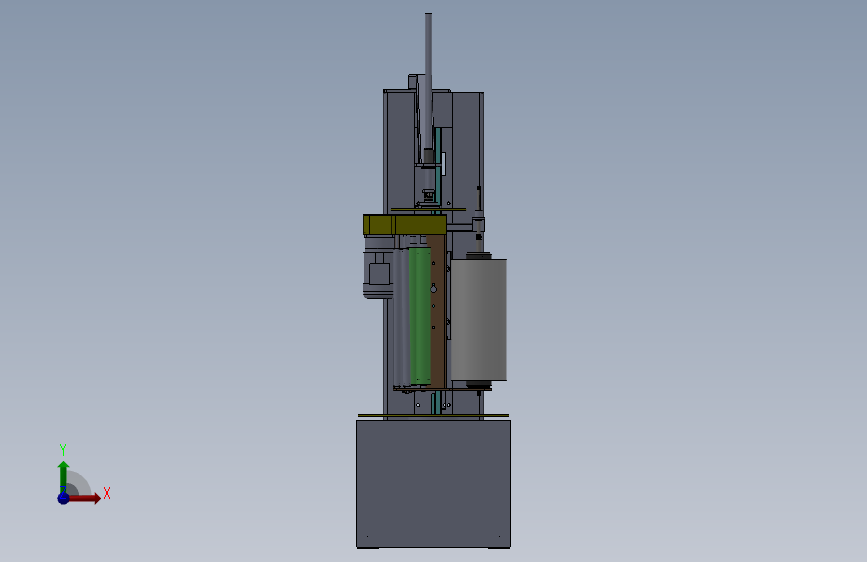The width and height of the screenshot is (867, 562).
Task: Select the green roller in the model
Action: (420, 316)
